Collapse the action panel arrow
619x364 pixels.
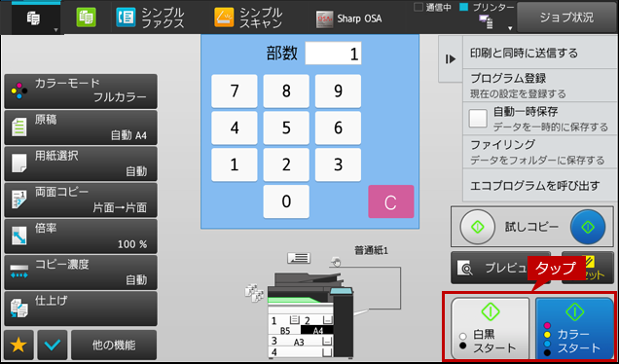click(451, 59)
